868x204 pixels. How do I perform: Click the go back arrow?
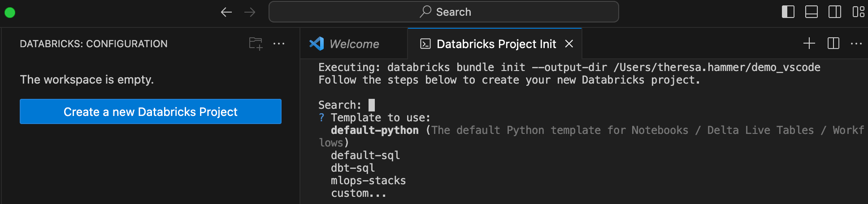pyautogui.click(x=226, y=12)
